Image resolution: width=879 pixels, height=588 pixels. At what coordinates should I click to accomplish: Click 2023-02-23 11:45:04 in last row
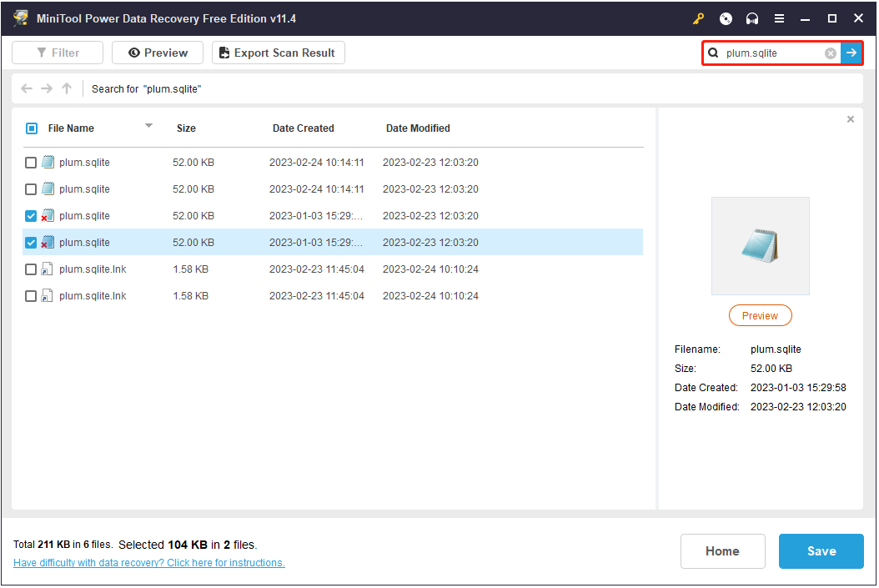pyautogui.click(x=317, y=296)
